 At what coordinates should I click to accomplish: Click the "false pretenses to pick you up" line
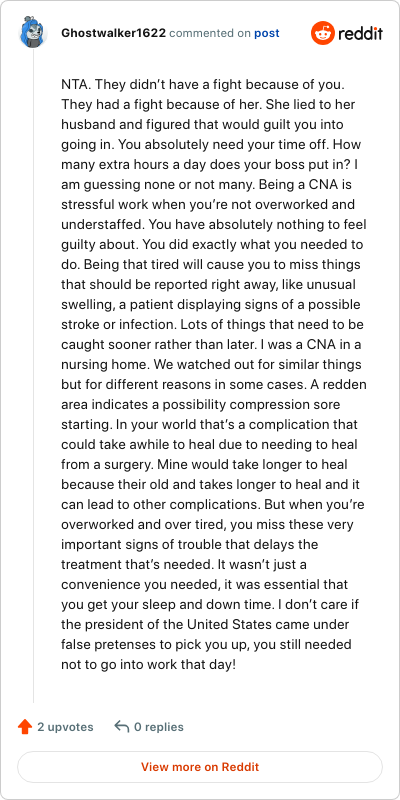[x=136, y=644]
